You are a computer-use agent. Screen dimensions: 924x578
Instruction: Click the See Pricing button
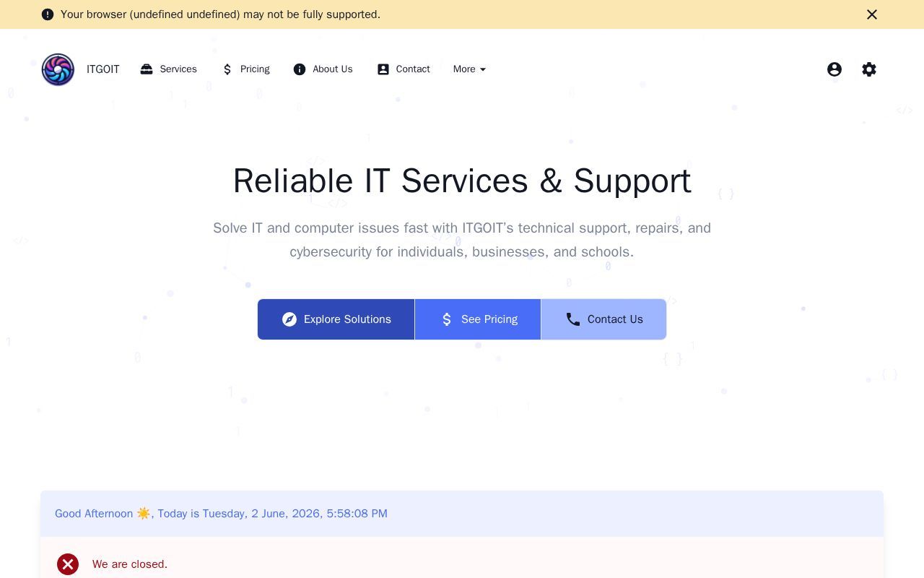pos(478,319)
